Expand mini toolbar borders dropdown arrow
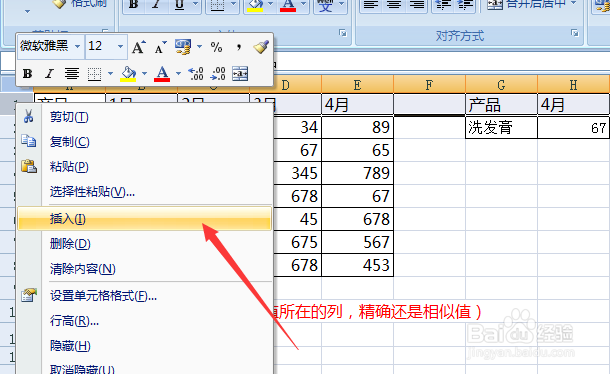 pyautogui.click(x=110, y=73)
